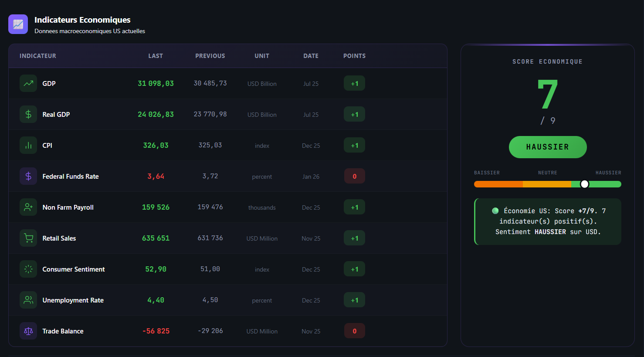Click the orange BAISSIER section of the gauge
644x357 pixels.
coord(498,184)
